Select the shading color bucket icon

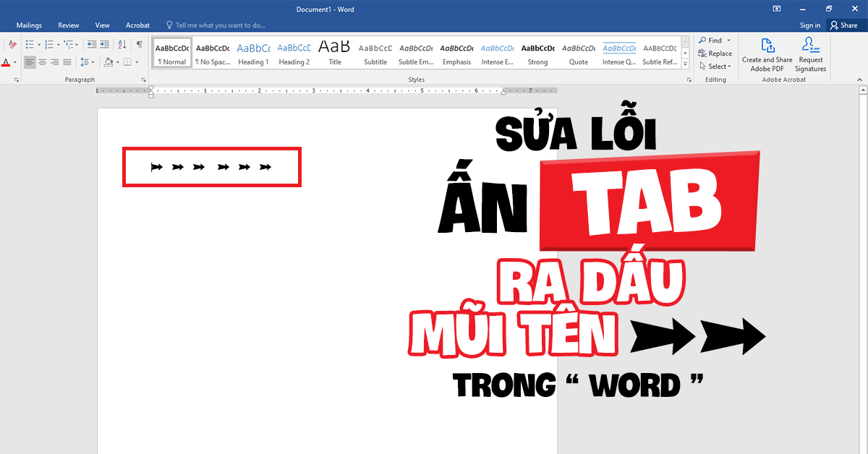109,61
